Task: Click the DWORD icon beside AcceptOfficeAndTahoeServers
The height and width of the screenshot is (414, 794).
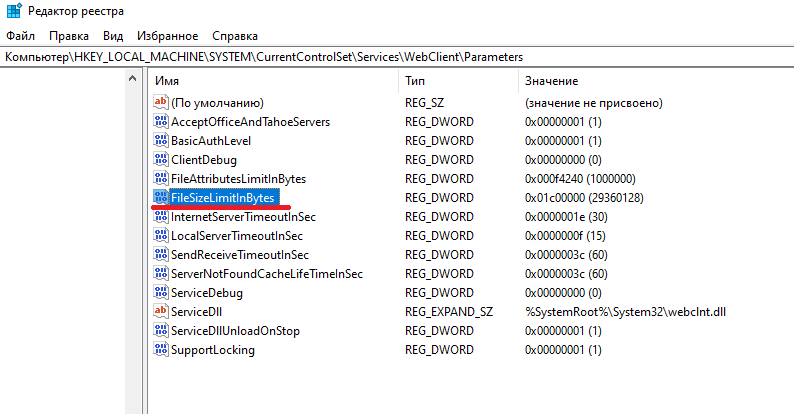Action: coord(160,122)
